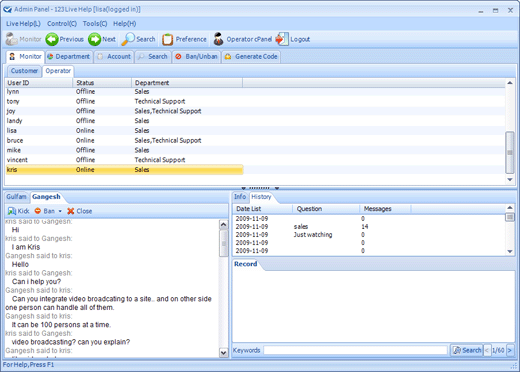Switch to the Customer sub-tab
Image resolution: width=520 pixels, height=372 pixels.
(x=24, y=71)
